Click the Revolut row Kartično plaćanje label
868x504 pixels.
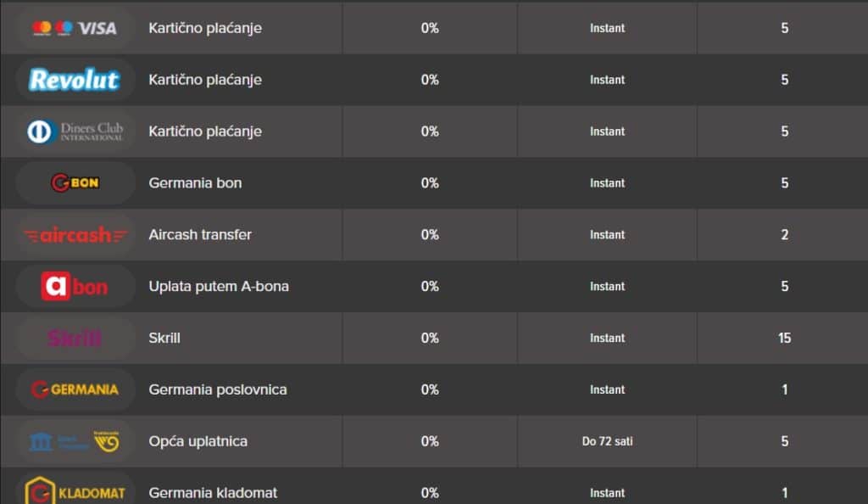click(205, 80)
